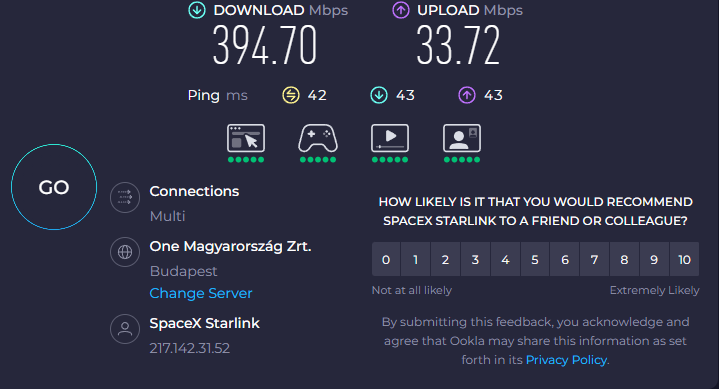The width and height of the screenshot is (719, 389).
Task: Click the user profile icon beside SpaceX Starlink
Action: click(125, 329)
